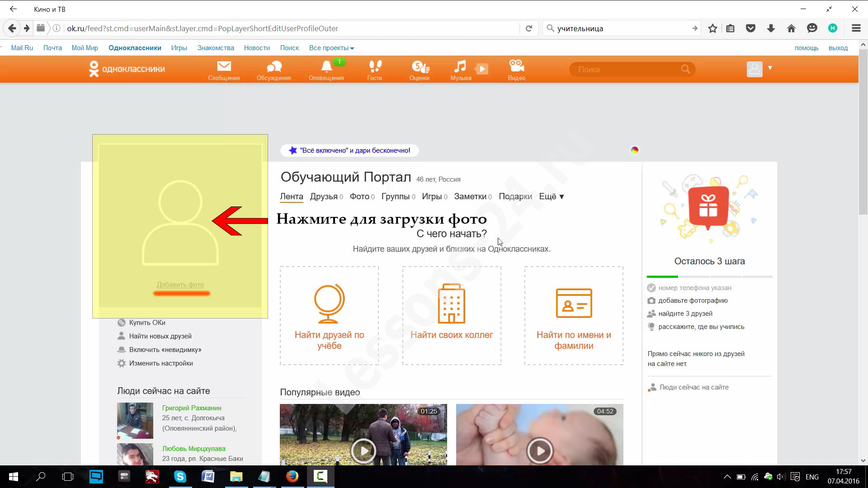Click Найти по имени и фамилии card
The image size is (868, 488).
574,315
